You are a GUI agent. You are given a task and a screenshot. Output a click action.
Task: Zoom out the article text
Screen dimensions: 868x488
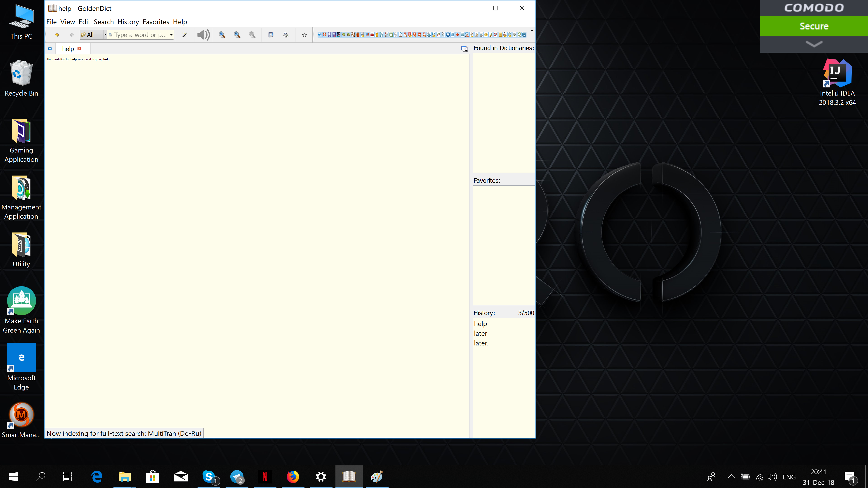point(237,35)
